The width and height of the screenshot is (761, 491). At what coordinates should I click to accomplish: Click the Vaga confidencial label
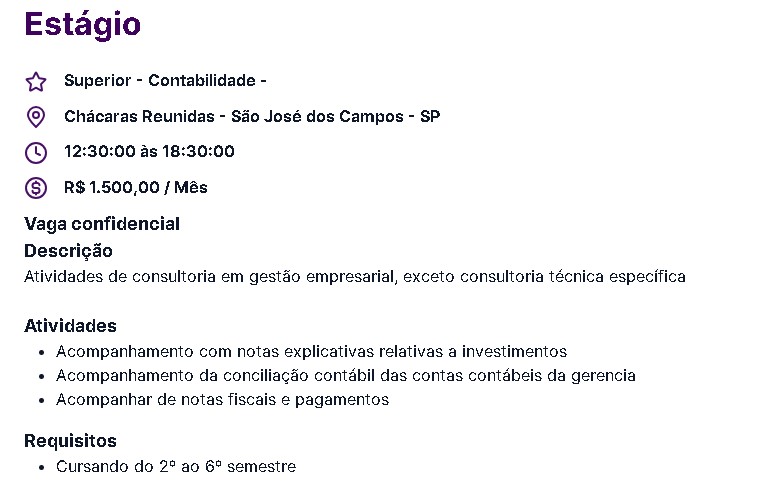pyautogui.click(x=102, y=224)
